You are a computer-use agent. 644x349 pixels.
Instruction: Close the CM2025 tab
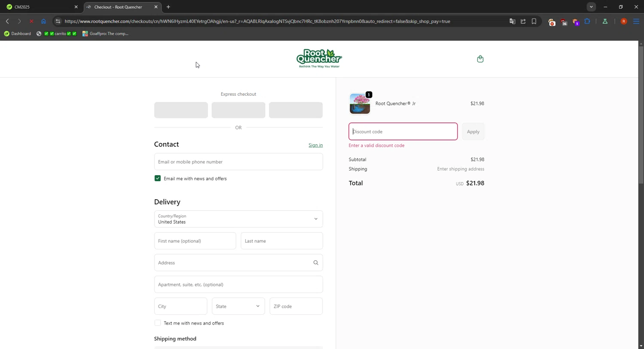pos(76,7)
